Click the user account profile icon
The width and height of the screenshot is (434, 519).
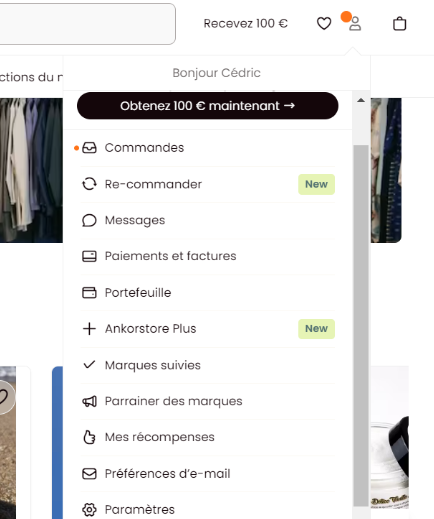click(355, 24)
